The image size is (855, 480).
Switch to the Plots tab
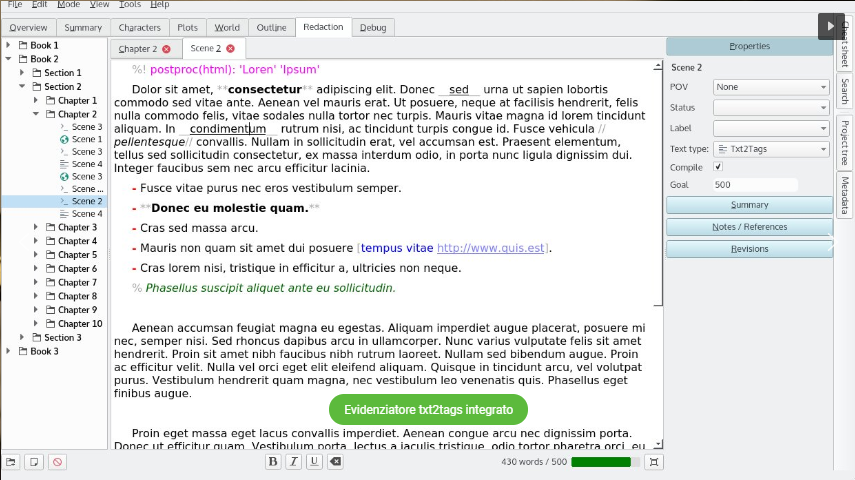188,27
